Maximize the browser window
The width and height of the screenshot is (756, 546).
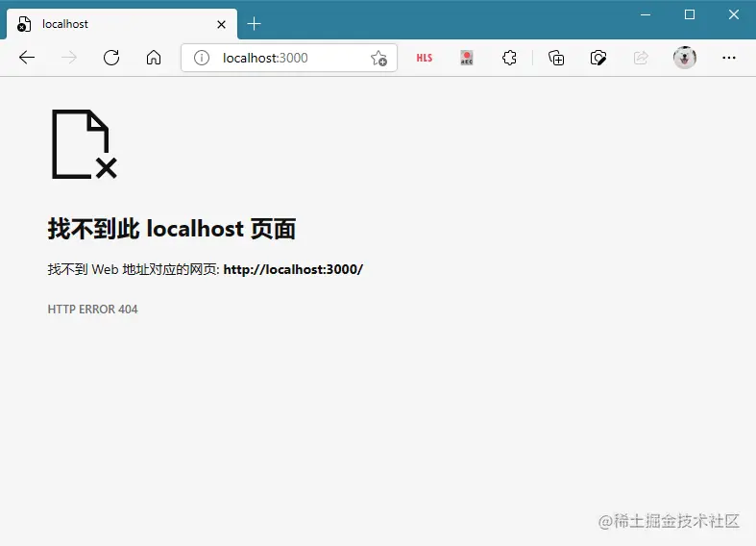tap(690, 14)
